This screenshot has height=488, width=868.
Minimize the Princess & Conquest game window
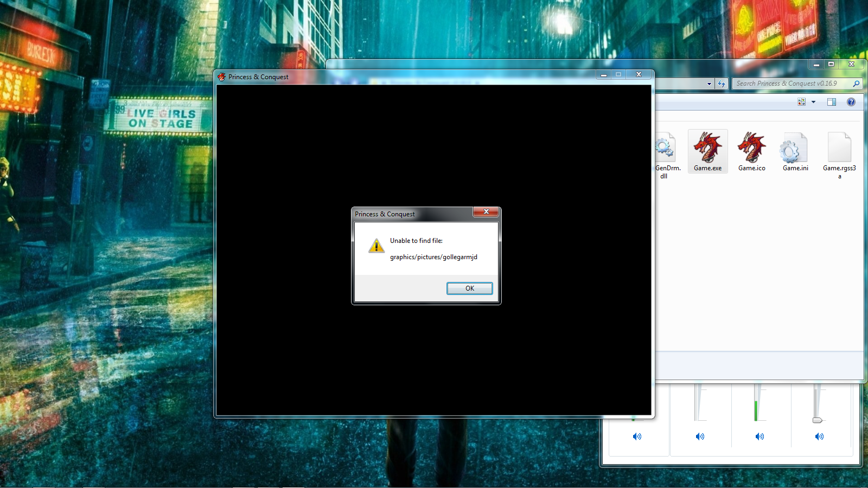click(x=603, y=75)
